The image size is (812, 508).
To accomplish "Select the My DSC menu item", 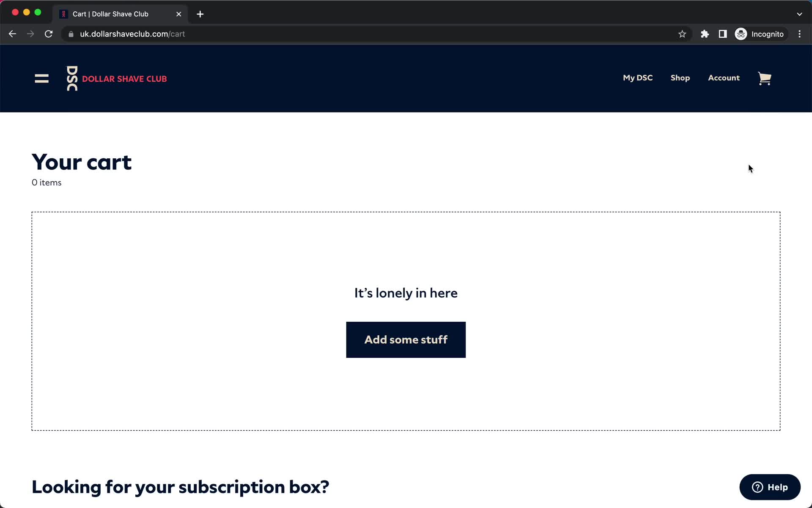I will tap(638, 77).
